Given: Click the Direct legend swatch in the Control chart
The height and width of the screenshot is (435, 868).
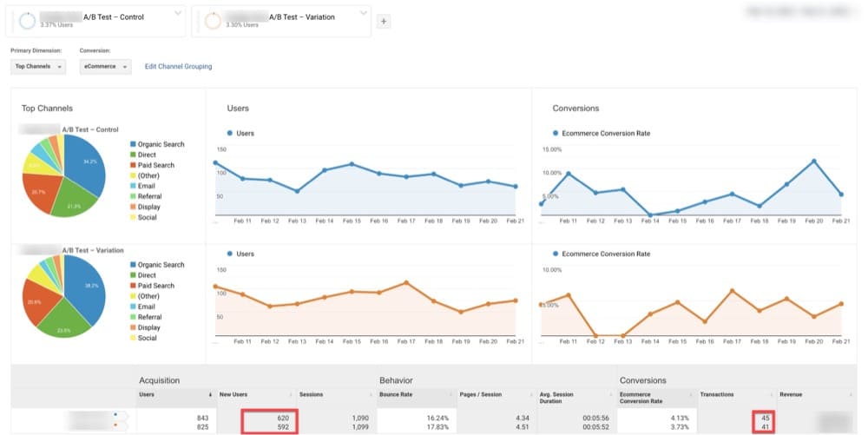Looking at the screenshot, I should point(133,155).
